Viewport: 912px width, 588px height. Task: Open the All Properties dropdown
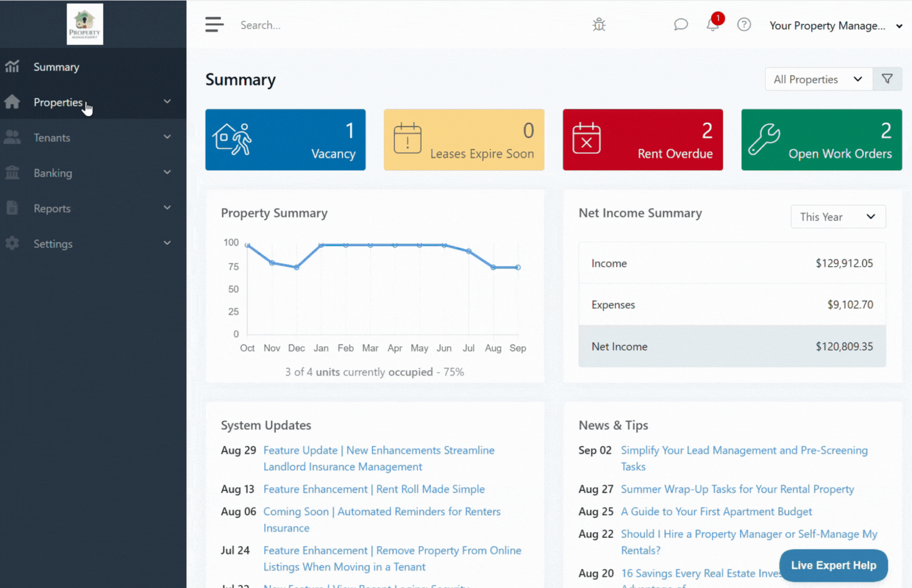coord(819,79)
